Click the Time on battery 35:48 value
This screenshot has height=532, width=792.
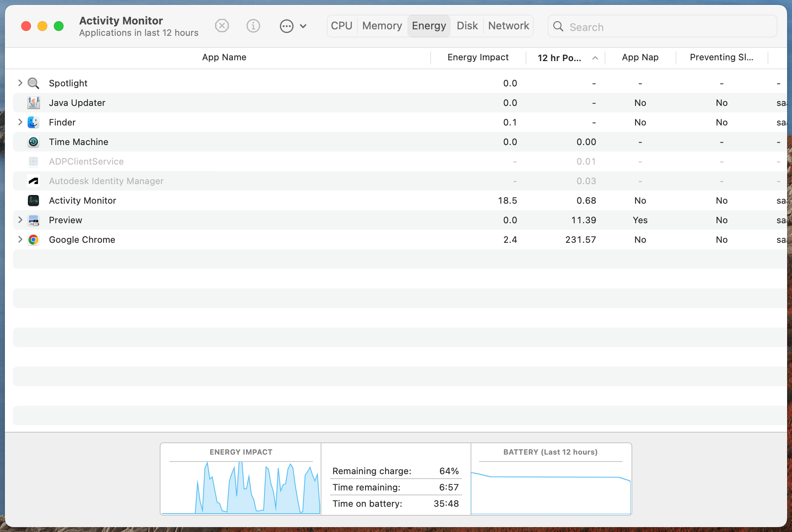point(446,503)
